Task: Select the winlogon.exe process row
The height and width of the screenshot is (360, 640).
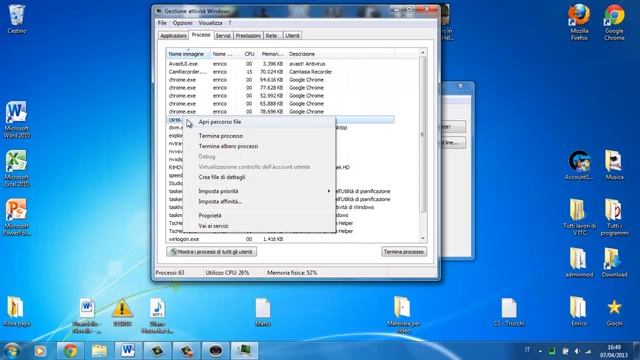Action: (x=280, y=239)
